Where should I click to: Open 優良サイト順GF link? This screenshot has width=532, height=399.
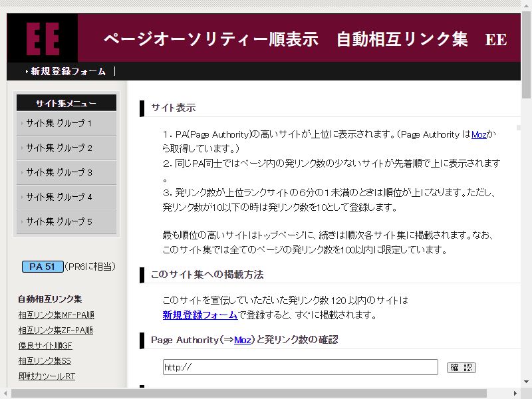[45, 346]
